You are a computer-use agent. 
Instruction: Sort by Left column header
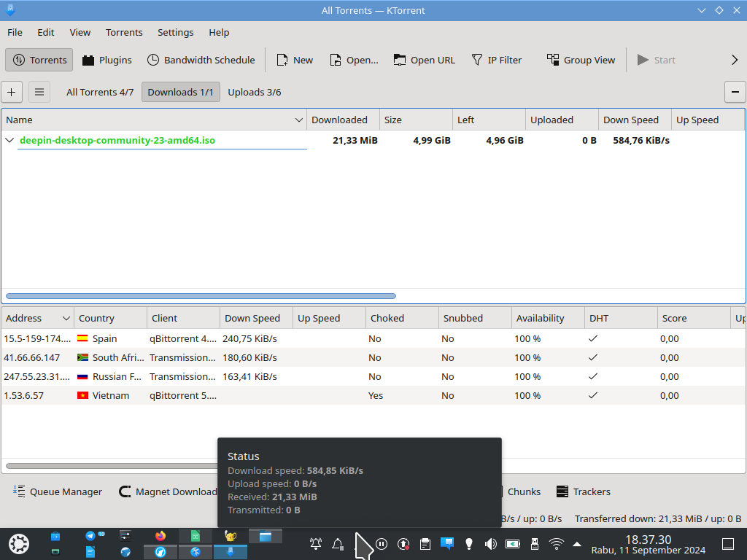[489, 120]
